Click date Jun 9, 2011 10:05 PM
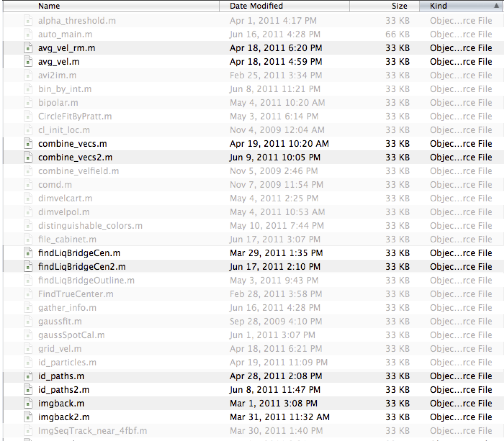Screen dimensions: 504x441 [x=275, y=157]
